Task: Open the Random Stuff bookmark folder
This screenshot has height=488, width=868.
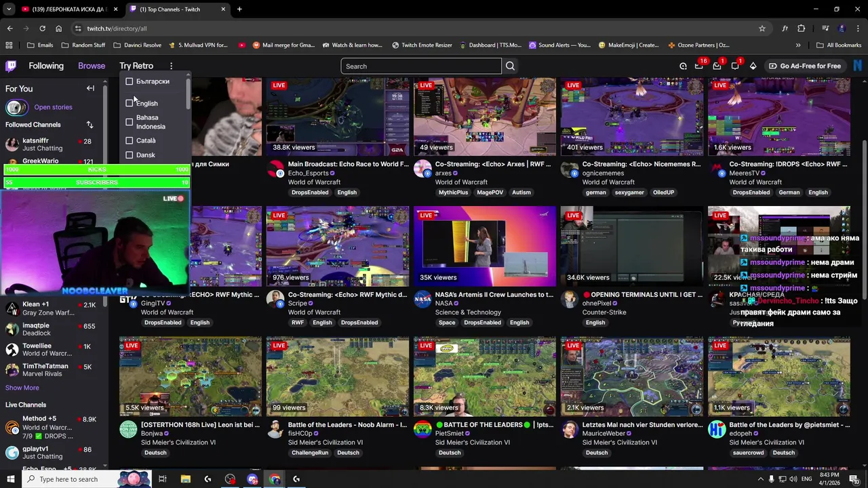Action: pos(83,45)
